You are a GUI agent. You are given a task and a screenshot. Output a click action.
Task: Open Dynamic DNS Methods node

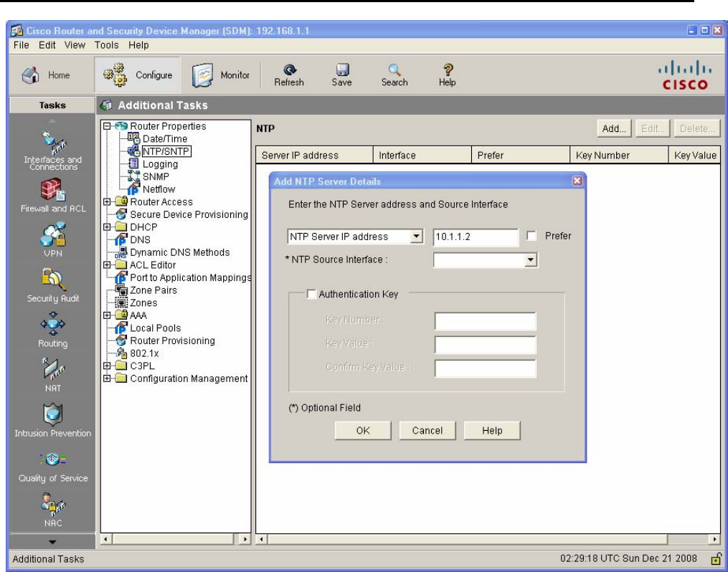pyautogui.click(x=180, y=252)
